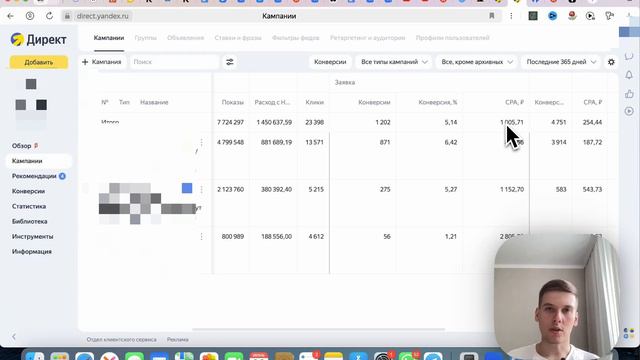Switch to the Группы tab
The image size is (640, 360).
(145, 38)
